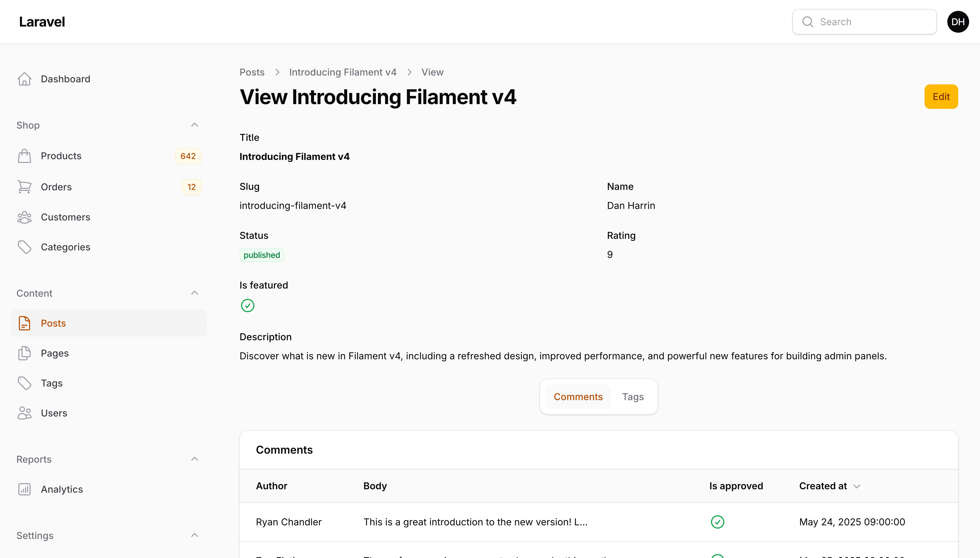
Task: Click Ryan Chandler's approved check icon
Action: [718, 522]
